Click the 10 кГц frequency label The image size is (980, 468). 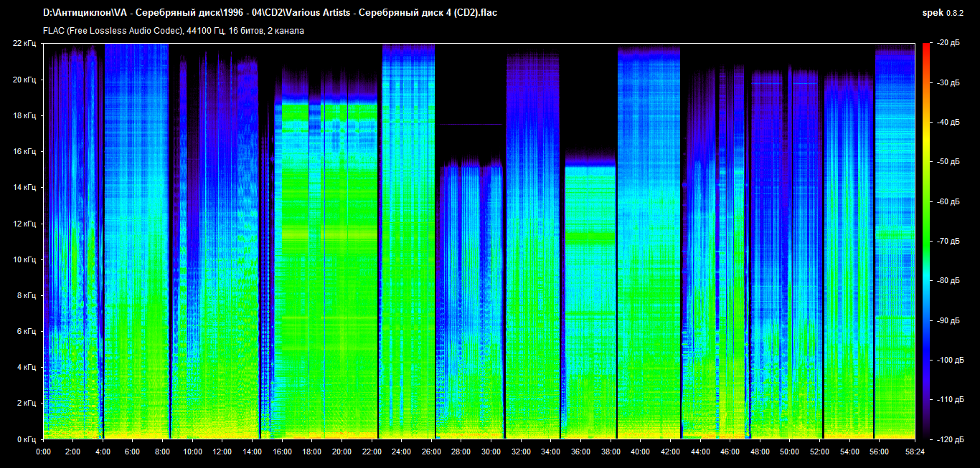tap(24, 259)
